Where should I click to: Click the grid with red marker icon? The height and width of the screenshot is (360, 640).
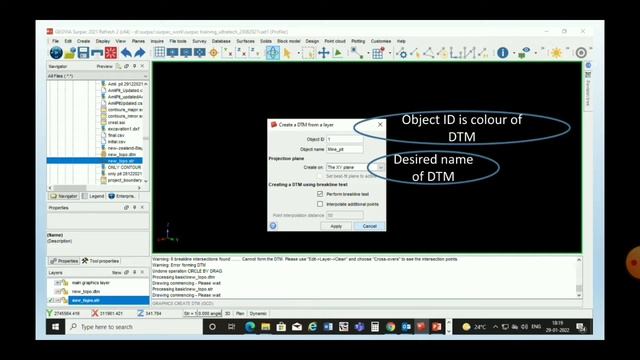tap(378, 53)
